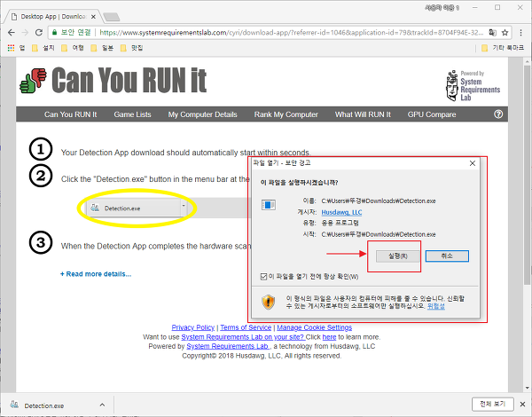This screenshot has height=417, width=532.
Task: Click the third bookmark folder in bookmarks bar
Action: pyautogui.click(x=102, y=48)
